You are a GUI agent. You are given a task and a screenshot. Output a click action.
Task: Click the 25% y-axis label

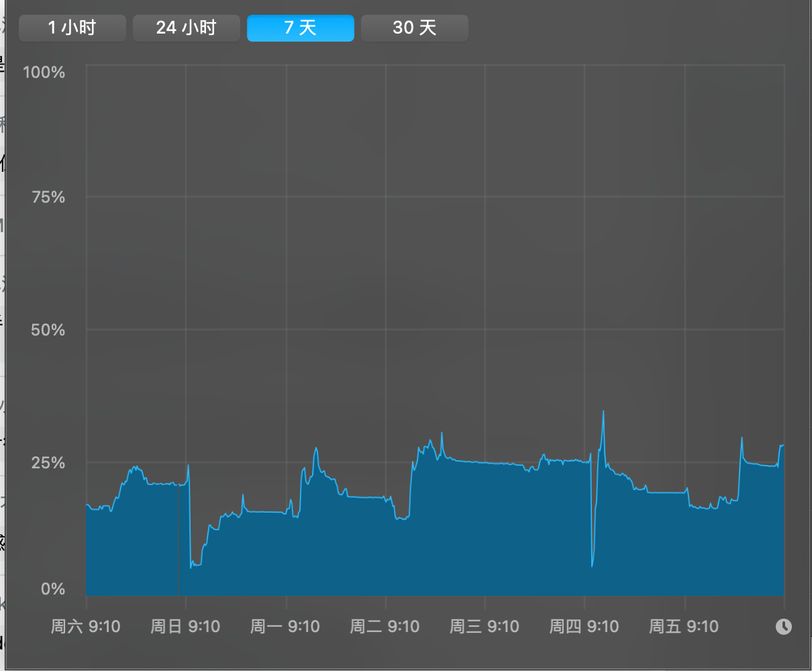pyautogui.click(x=48, y=463)
